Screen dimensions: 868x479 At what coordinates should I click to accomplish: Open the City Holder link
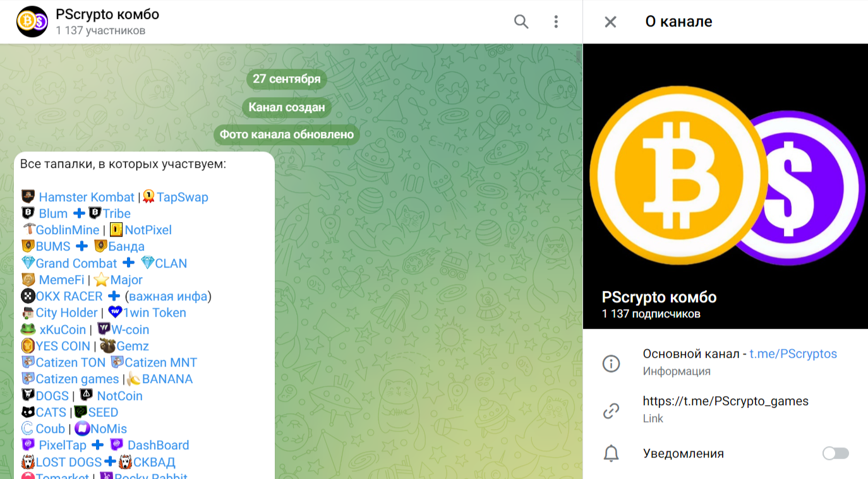click(x=66, y=312)
